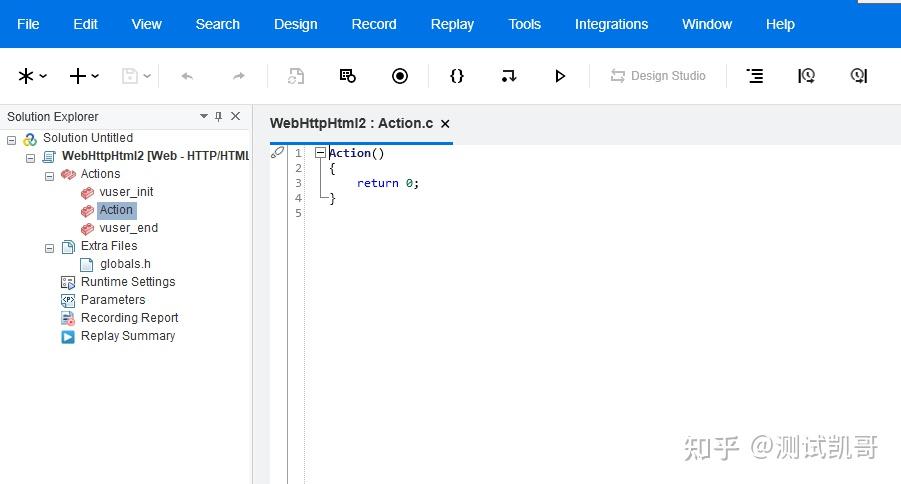Click the asterisk New Script icon
This screenshot has width=901, height=484.
click(26, 76)
